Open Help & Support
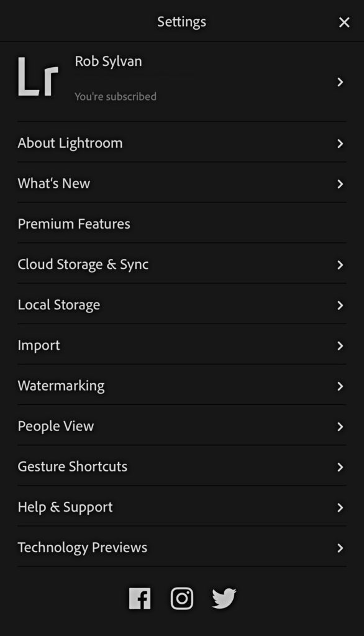 pyautogui.click(x=182, y=507)
